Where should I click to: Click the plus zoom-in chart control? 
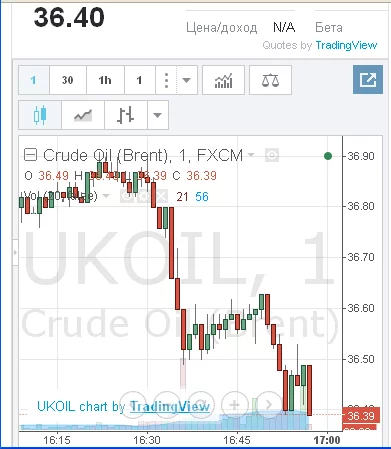click(235, 405)
